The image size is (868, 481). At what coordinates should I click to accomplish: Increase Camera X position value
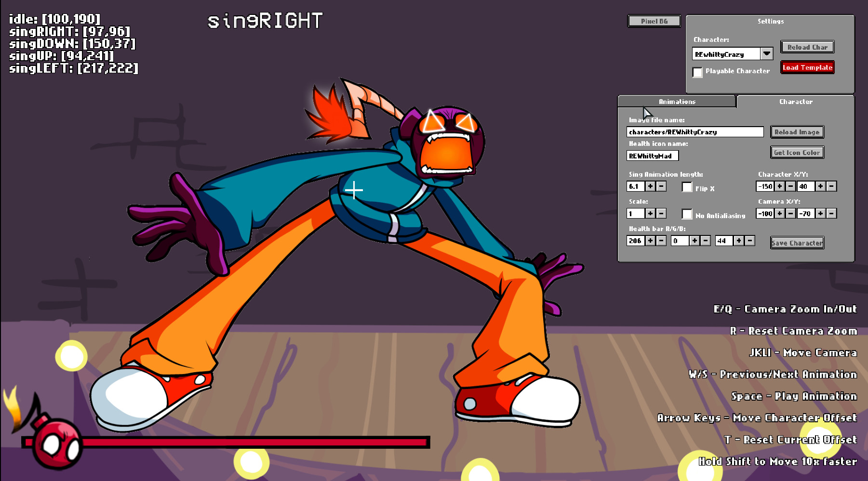coord(779,213)
